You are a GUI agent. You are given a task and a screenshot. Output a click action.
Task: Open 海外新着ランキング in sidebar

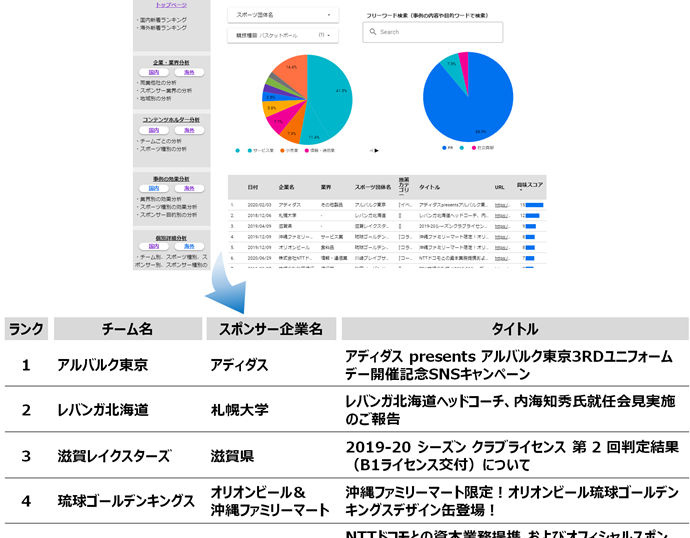pyautogui.click(x=163, y=28)
